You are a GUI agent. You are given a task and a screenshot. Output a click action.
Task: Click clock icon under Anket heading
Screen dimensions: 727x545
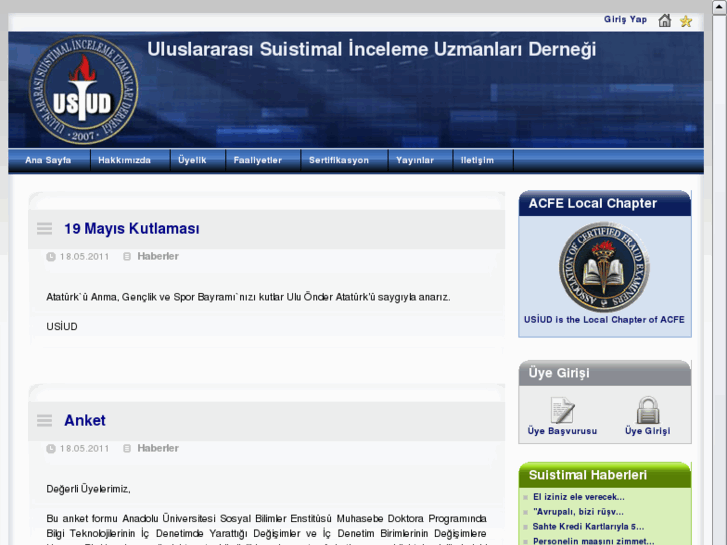[x=51, y=449]
